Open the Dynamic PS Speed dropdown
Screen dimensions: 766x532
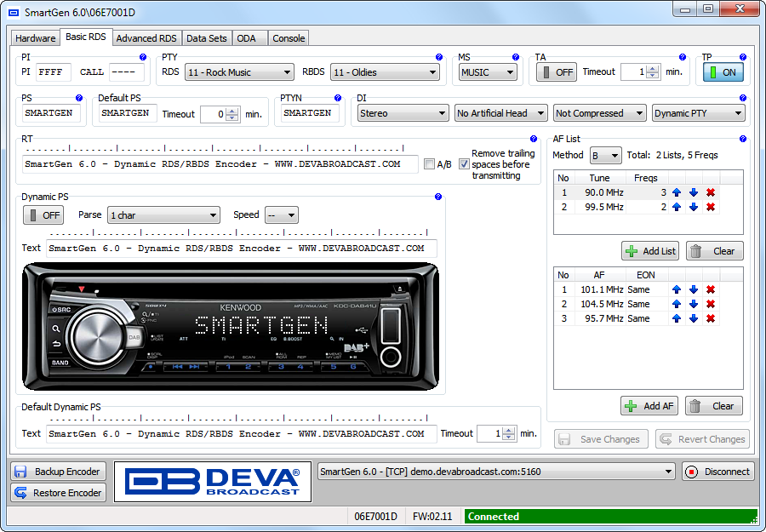tap(282, 215)
